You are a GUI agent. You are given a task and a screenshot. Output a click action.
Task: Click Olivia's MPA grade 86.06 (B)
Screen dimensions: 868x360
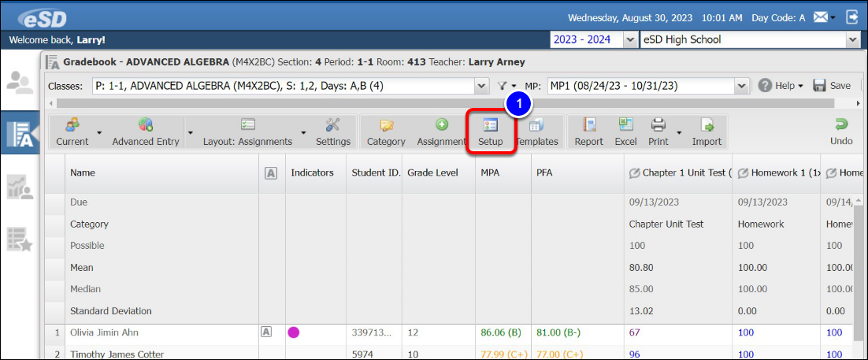click(x=501, y=332)
